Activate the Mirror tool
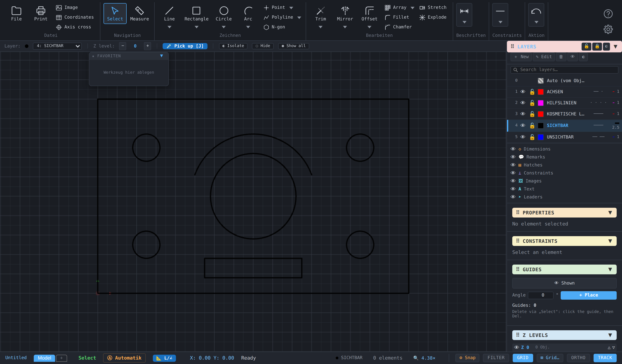 pos(345,14)
